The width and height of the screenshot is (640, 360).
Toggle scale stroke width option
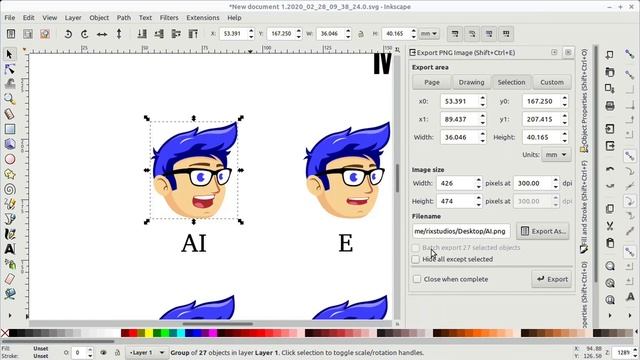click(x=455, y=34)
